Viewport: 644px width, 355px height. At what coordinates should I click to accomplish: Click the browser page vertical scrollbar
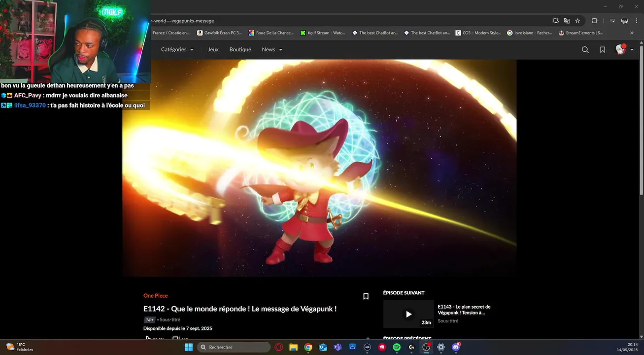click(641, 119)
